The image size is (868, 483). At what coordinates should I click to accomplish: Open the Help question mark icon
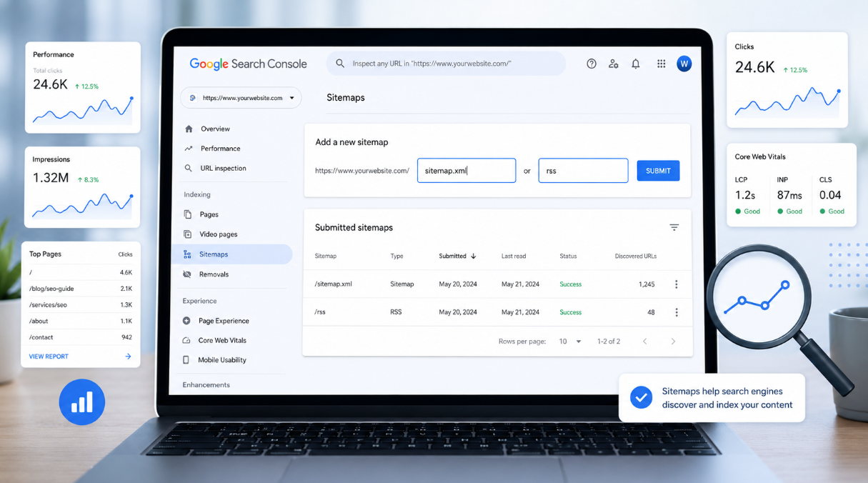pyautogui.click(x=592, y=64)
